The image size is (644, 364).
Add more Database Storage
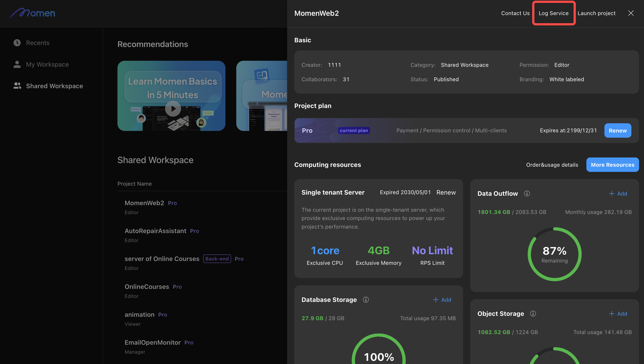[x=442, y=299]
